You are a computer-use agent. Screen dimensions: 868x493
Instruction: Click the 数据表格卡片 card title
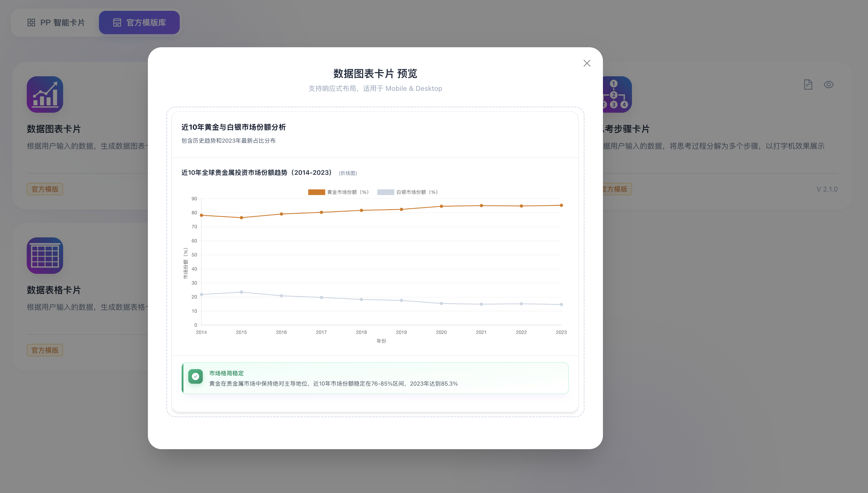pos(54,290)
